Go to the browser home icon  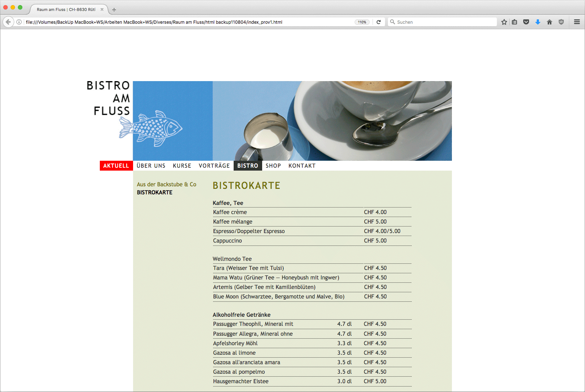coord(550,22)
